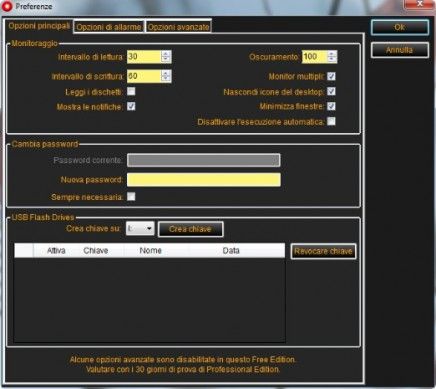
Task: Check the Sempre necessaria checkbox
Action: [131, 197]
